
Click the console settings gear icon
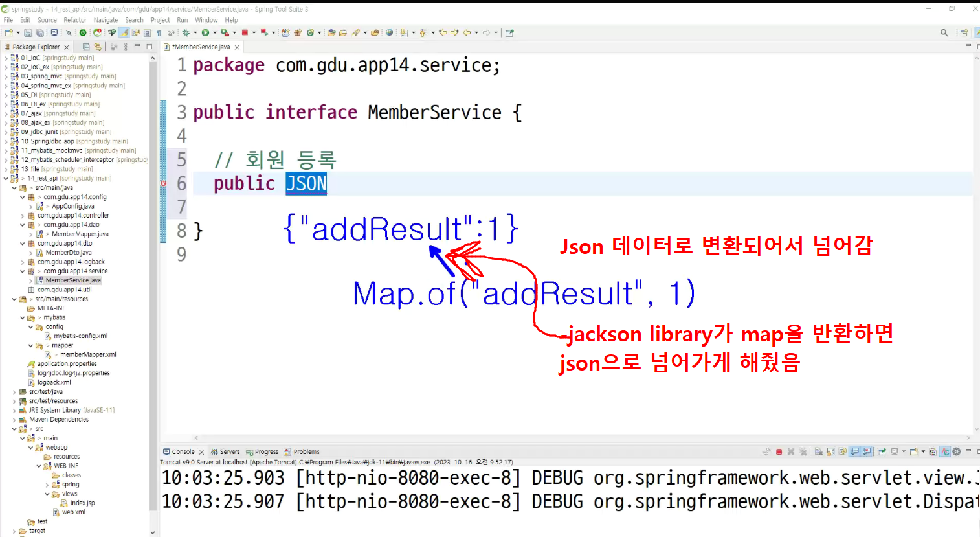[956, 451]
